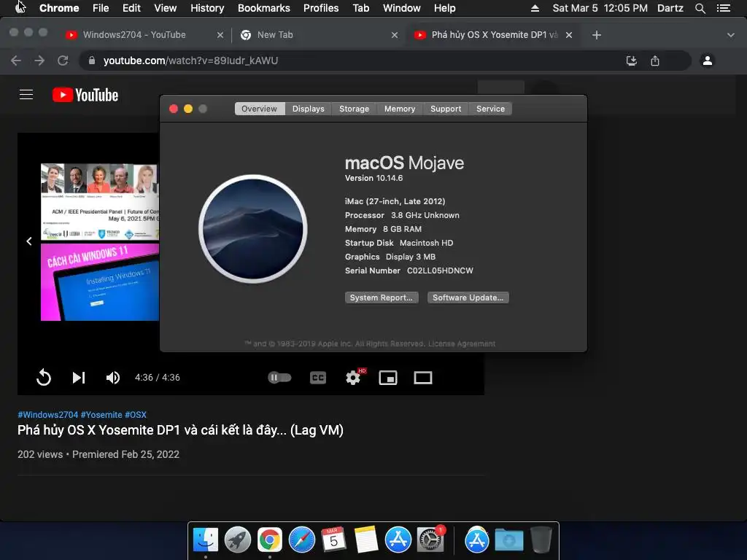The image size is (747, 560).
Task: Open Finder from the Dock
Action: coord(205,540)
